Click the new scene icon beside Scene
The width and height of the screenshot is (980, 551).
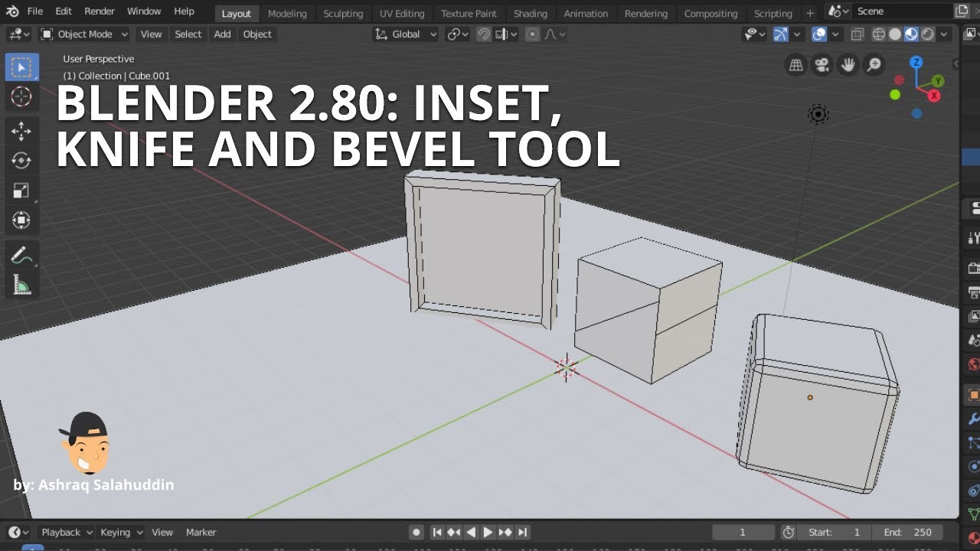[x=963, y=11]
